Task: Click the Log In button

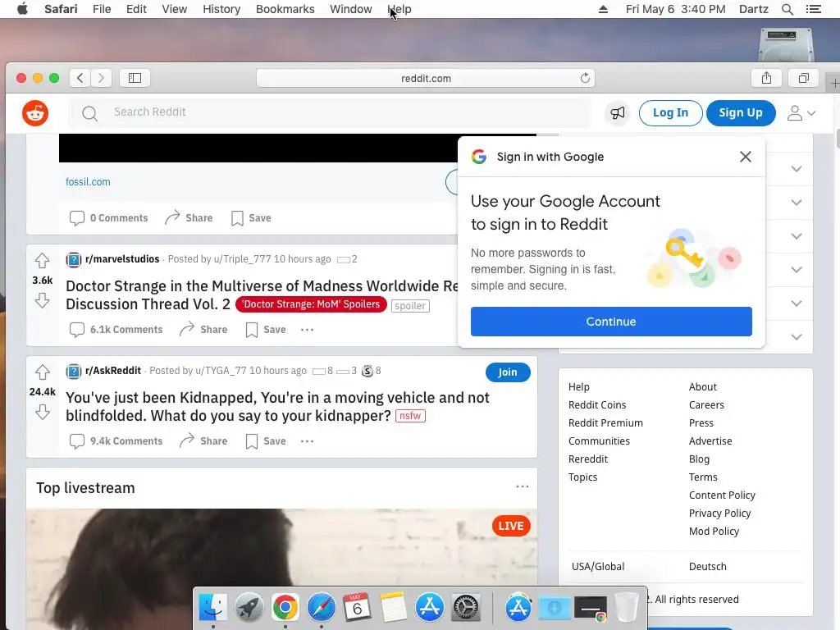Action: (670, 113)
